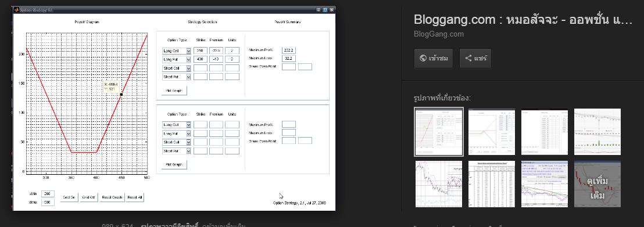Select the second related image thumbnail
The image size is (644, 227).
coord(492,132)
